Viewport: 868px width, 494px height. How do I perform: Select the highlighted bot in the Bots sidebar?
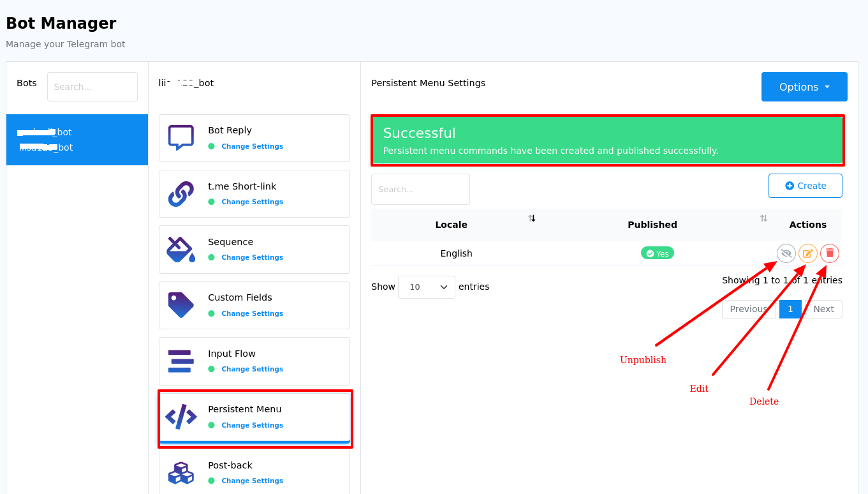tap(77, 140)
